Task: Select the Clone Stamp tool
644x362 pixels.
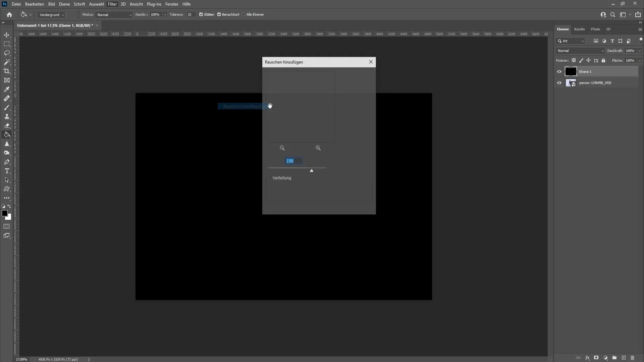Action: (x=7, y=116)
